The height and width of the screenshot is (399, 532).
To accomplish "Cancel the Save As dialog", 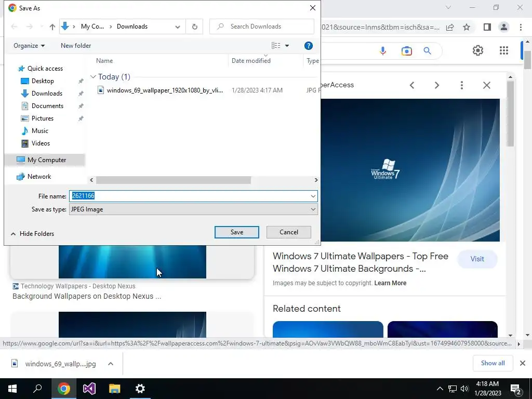I will pos(289,232).
